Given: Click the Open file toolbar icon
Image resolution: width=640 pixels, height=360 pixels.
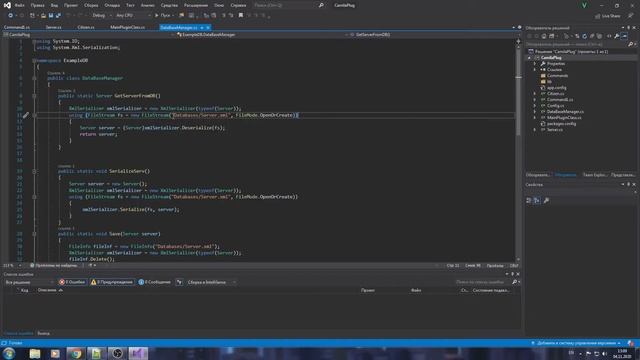Looking at the screenshot, I should click(43, 16).
